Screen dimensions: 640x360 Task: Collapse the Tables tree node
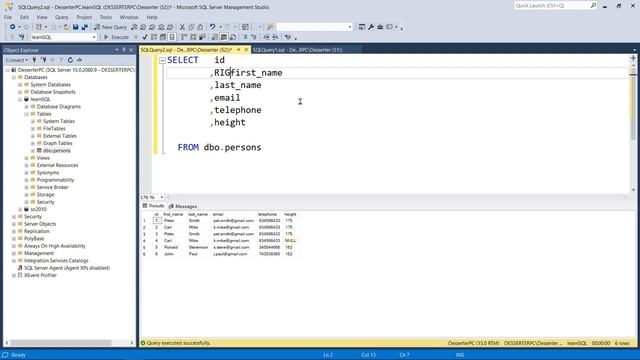[x=27, y=114]
